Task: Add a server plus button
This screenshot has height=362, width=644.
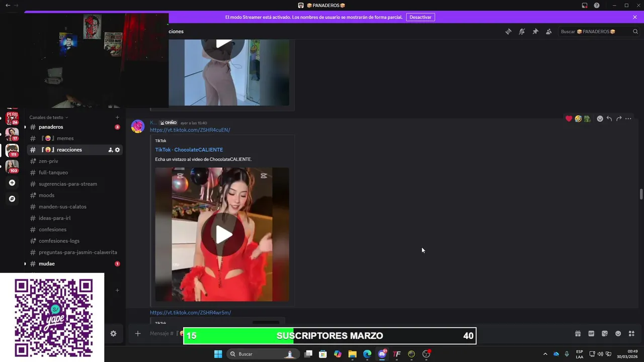Action: (12, 183)
